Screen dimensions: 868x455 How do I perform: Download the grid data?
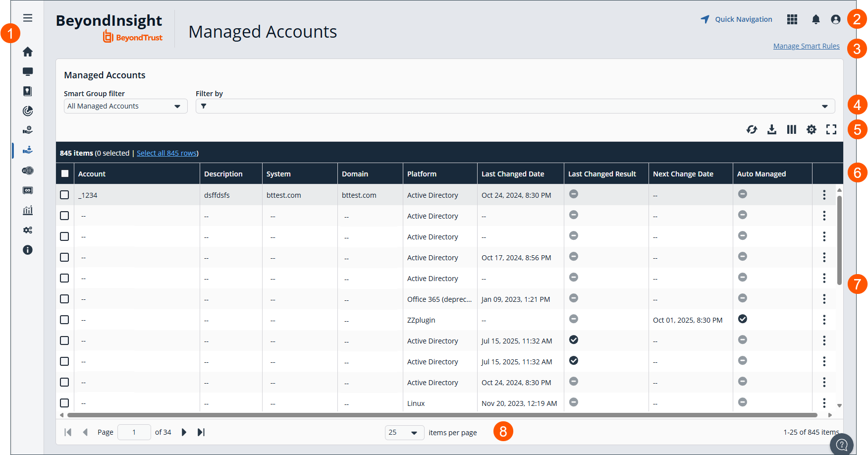tap(772, 129)
